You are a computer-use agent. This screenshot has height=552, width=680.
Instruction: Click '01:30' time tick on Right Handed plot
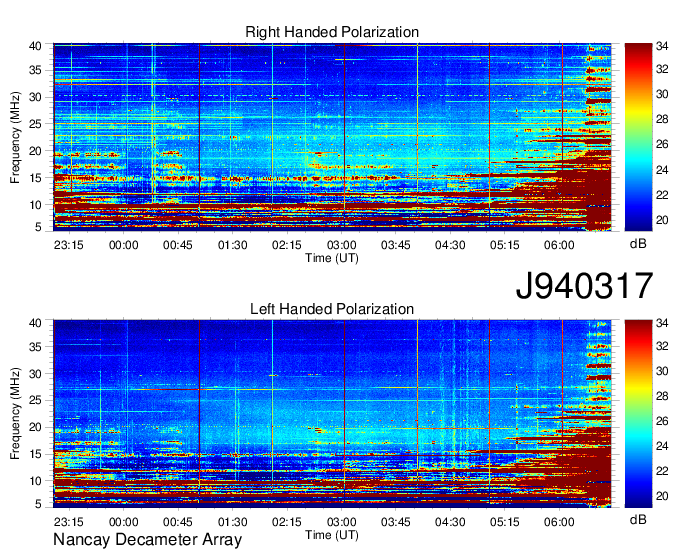tap(232, 245)
